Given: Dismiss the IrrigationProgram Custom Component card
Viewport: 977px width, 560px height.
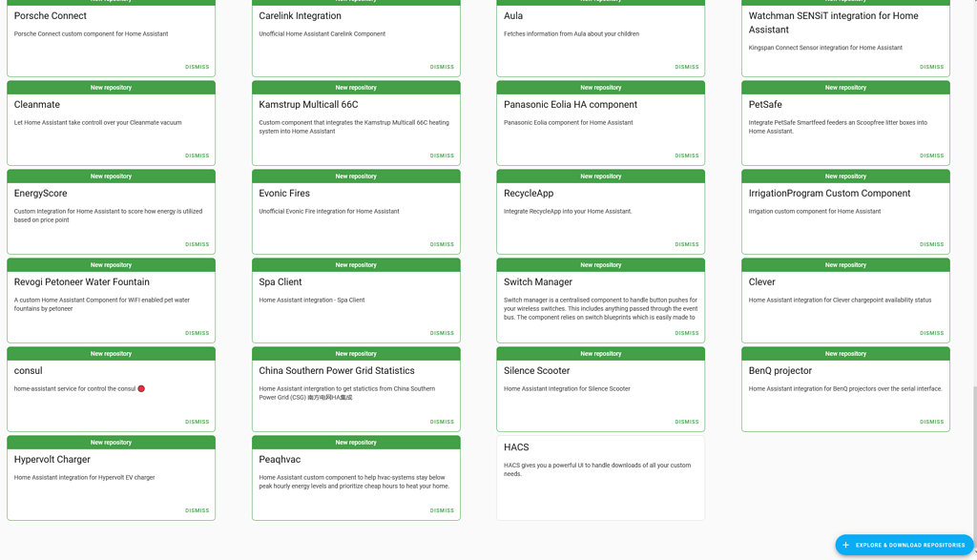Looking at the screenshot, I should pos(931,244).
